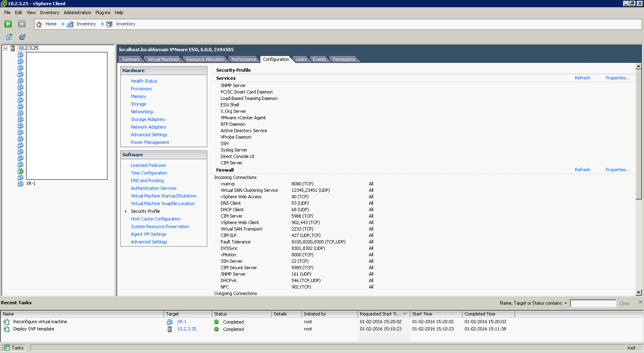This screenshot has height=353, width=644.
Task: Select the powered-on VM with green arrow
Action: pos(21,171)
